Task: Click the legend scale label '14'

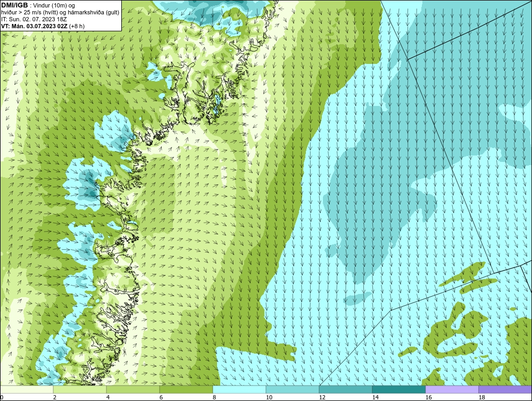Action: click(375, 397)
